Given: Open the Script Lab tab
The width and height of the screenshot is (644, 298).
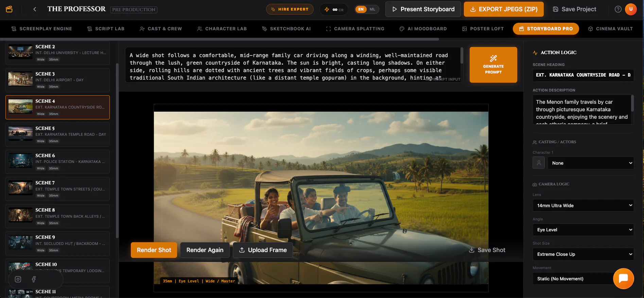Looking at the screenshot, I should [x=106, y=29].
